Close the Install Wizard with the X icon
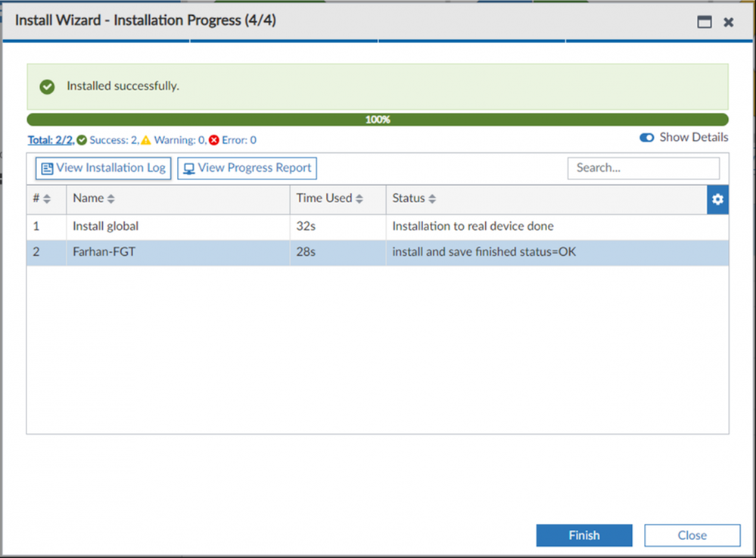This screenshot has height=558, width=756. click(729, 22)
